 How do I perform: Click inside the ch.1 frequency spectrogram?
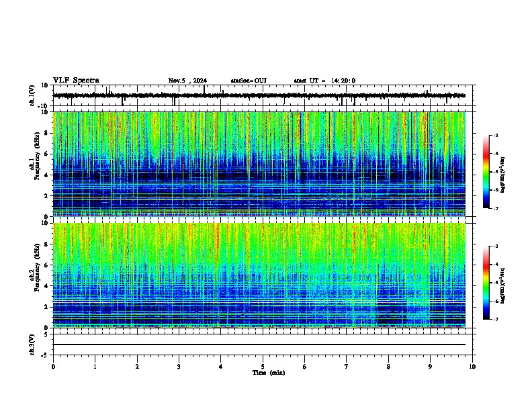pos(259,164)
